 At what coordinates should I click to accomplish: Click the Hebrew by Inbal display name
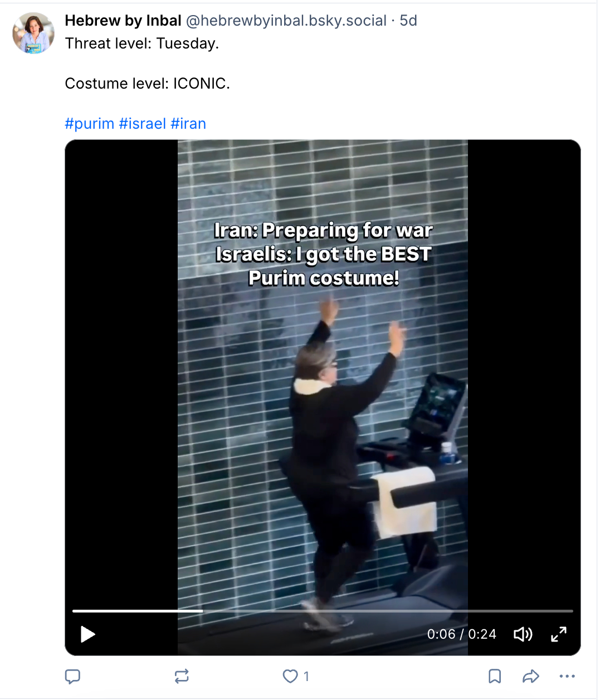[x=123, y=21]
